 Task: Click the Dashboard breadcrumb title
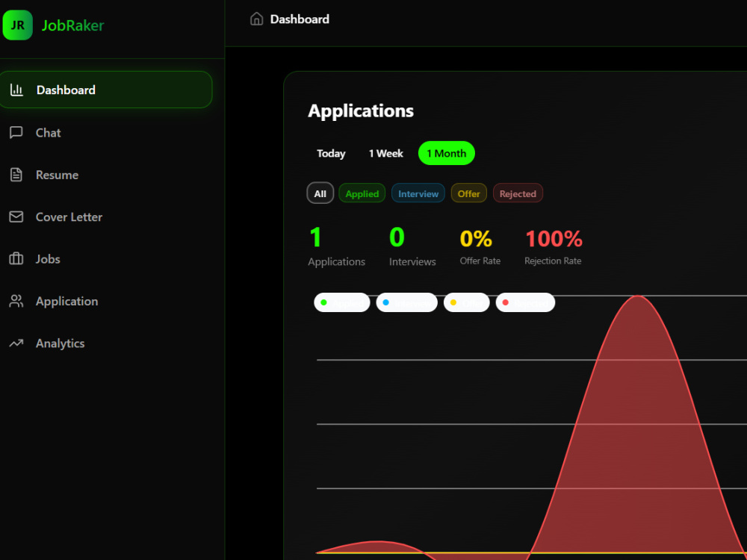(300, 19)
